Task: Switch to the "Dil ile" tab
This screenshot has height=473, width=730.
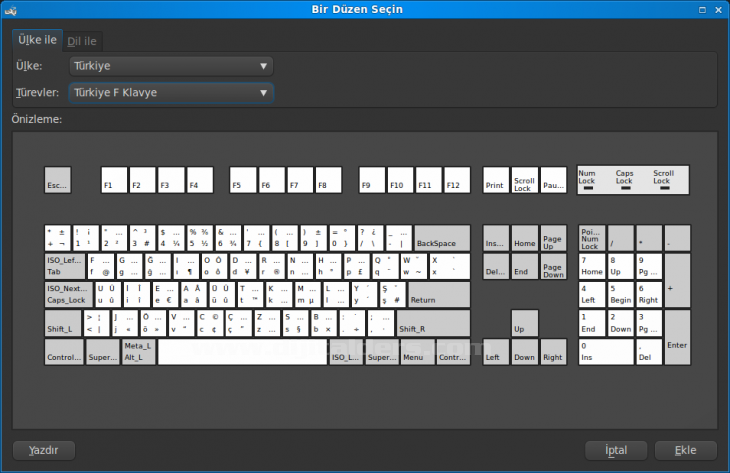Action: (x=82, y=41)
